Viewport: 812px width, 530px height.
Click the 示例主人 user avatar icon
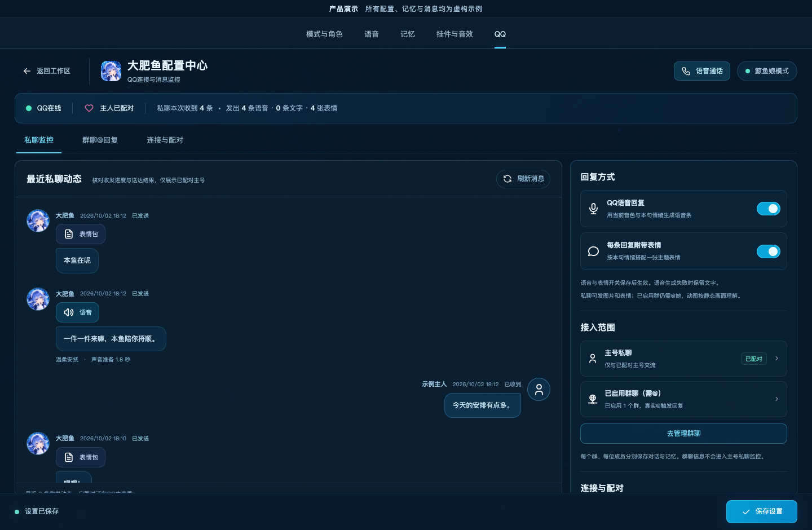[539, 389]
